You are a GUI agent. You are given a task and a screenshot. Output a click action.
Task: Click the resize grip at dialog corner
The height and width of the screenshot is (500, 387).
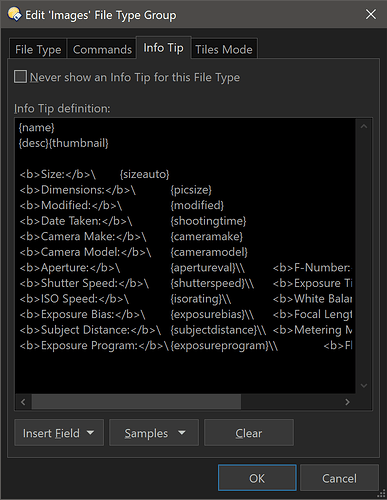click(382, 495)
